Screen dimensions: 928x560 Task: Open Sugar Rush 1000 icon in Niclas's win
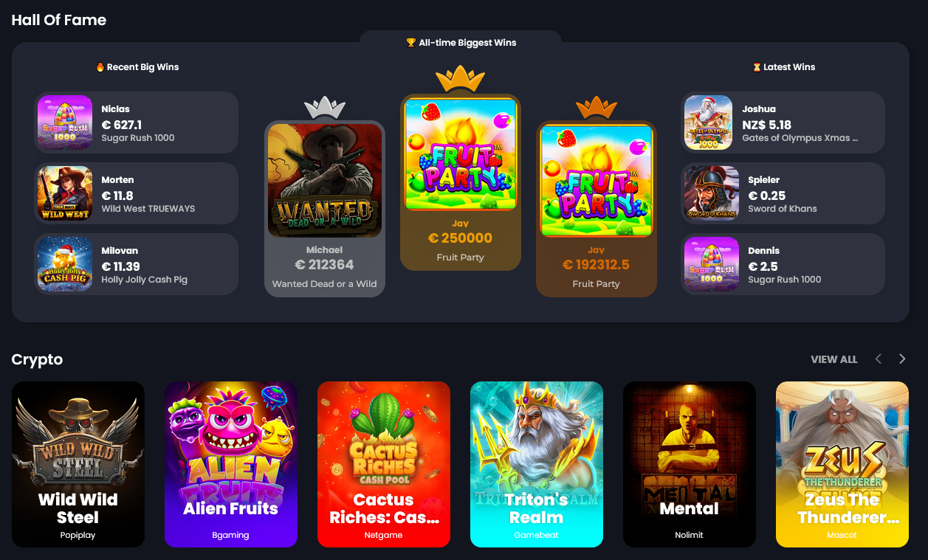point(65,122)
